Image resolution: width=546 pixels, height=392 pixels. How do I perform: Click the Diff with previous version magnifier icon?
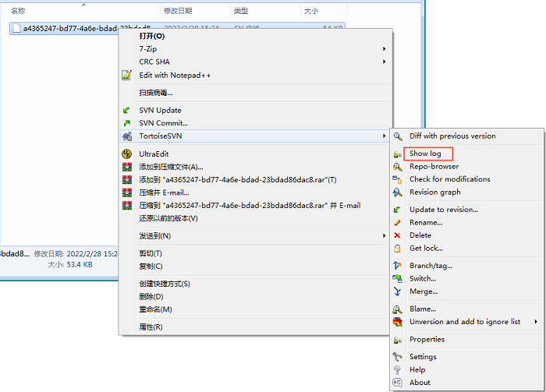click(x=398, y=136)
